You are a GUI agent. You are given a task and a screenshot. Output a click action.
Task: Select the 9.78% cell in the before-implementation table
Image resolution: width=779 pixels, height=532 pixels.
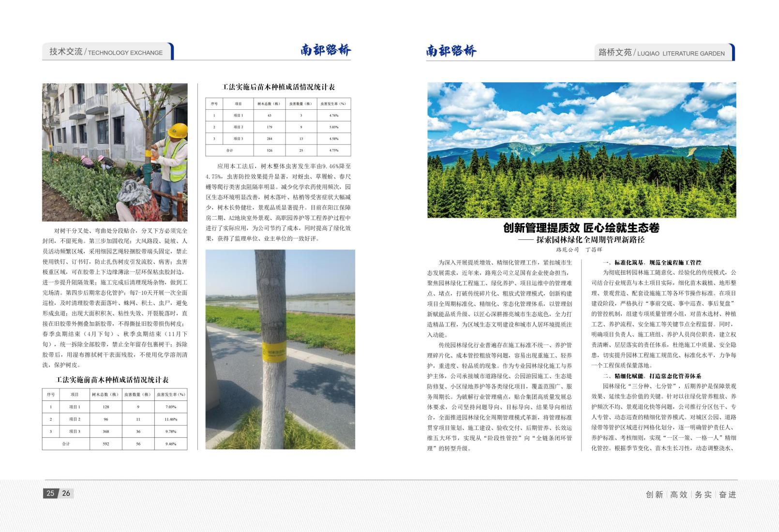coord(171,431)
